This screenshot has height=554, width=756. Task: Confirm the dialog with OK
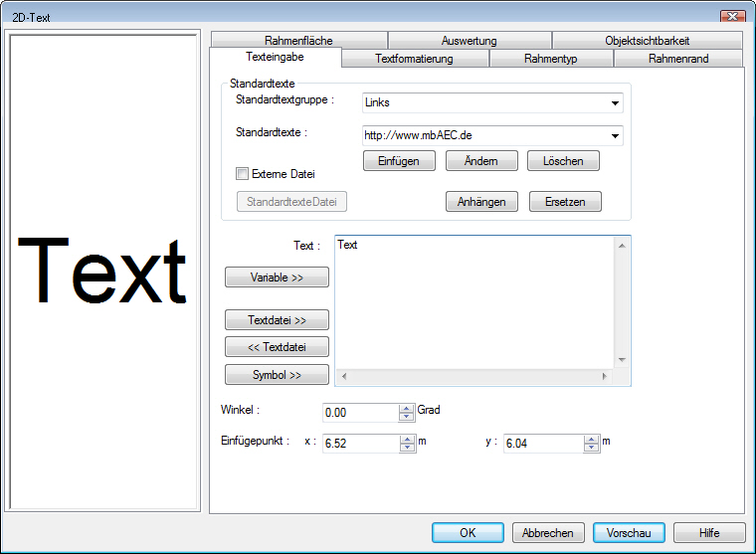click(468, 533)
